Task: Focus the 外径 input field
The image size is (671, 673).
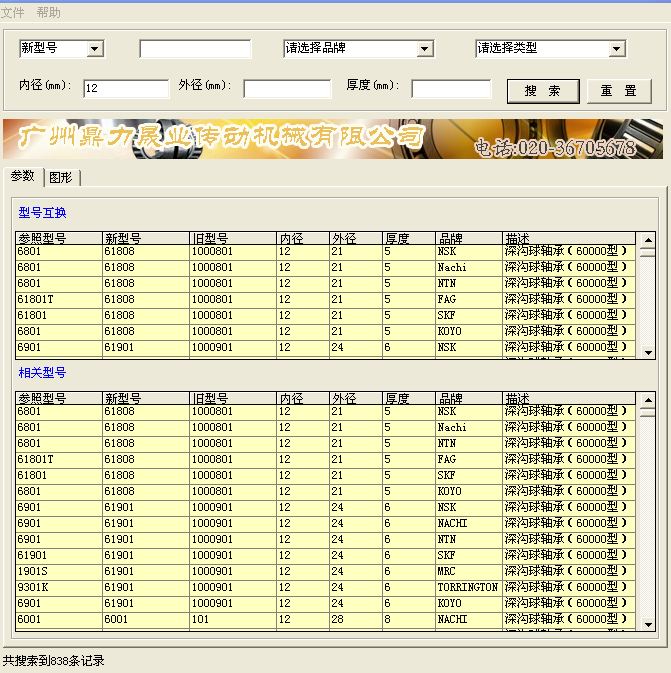Action: click(x=286, y=89)
